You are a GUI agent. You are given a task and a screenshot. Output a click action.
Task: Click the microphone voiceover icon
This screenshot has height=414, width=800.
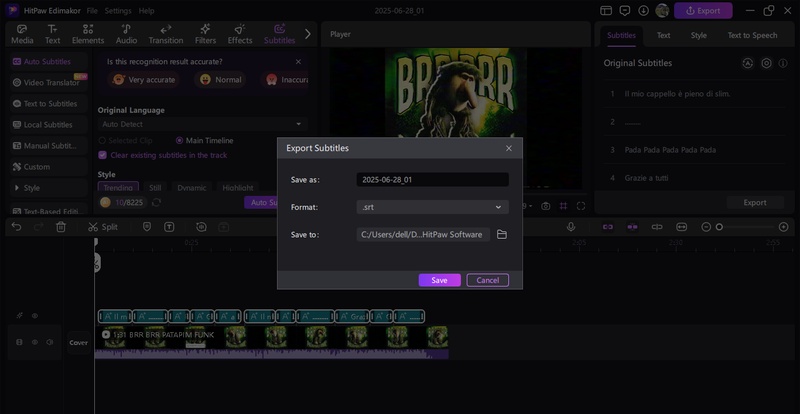[x=571, y=227]
